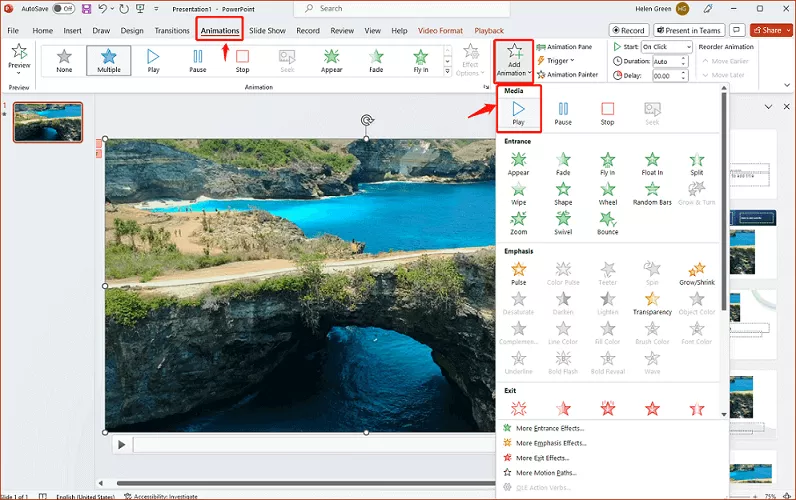Screen dimensions: 796x500
Task: Choose the Zoom entrance effect
Action: point(518,223)
